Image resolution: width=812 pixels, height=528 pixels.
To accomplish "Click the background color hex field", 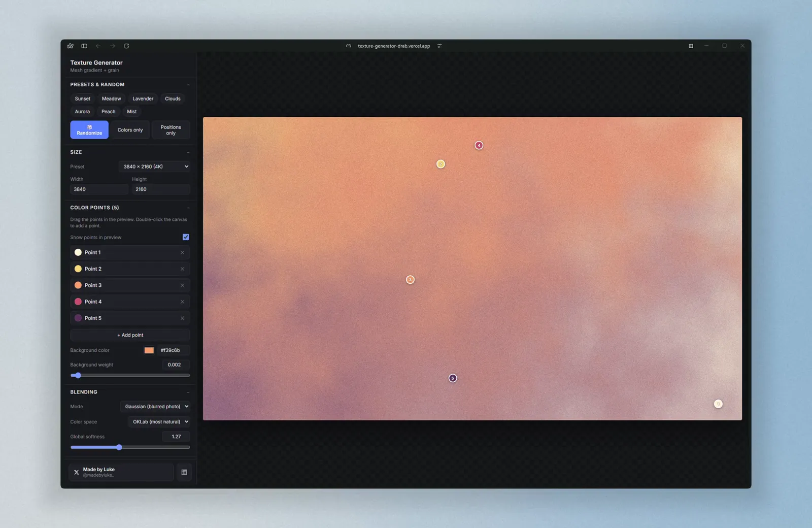I will (x=173, y=350).
